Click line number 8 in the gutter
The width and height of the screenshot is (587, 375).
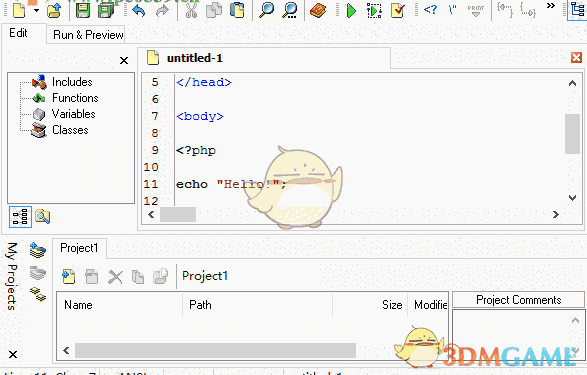(155, 133)
